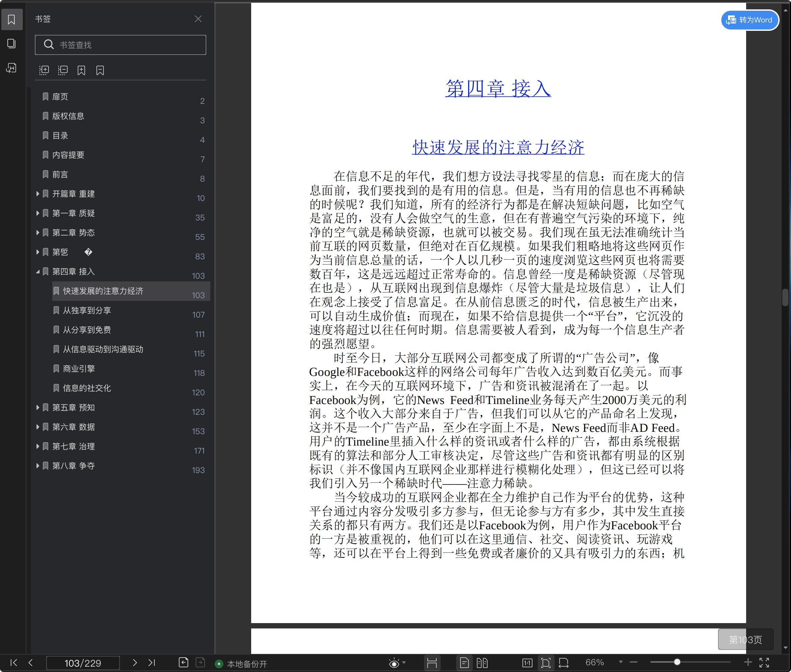
Task: Click the 第103页 page indicator
Action: pyautogui.click(x=745, y=640)
